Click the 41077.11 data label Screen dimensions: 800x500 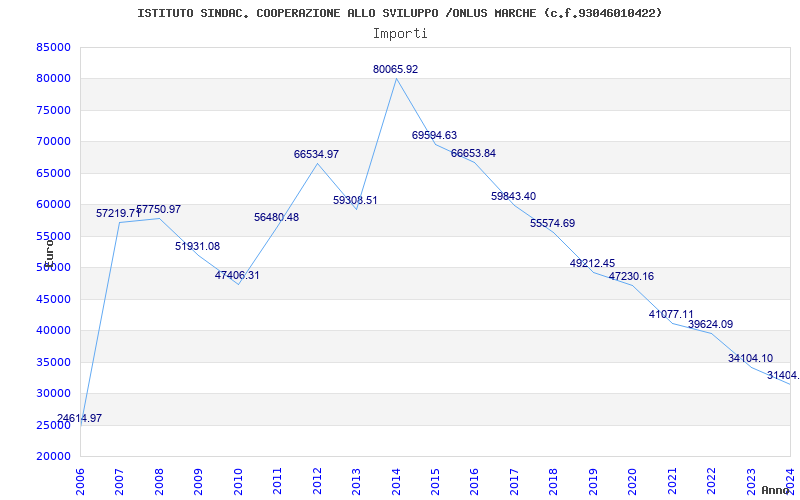pyautogui.click(x=671, y=314)
